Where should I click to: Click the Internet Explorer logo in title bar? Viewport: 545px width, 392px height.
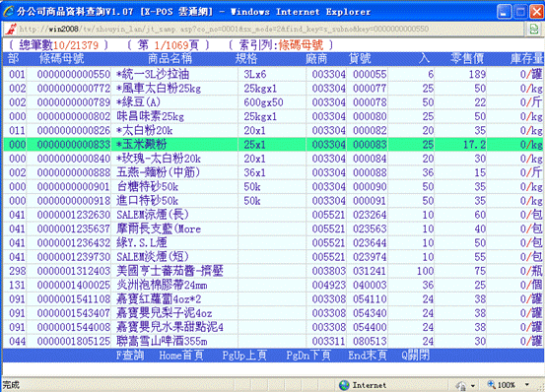click(x=8, y=11)
